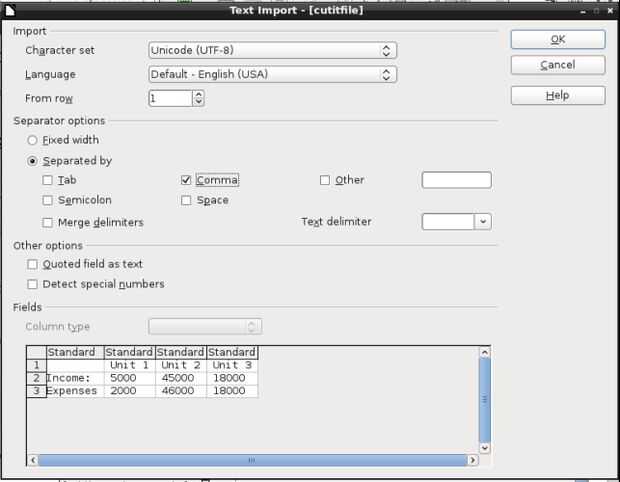Open the Column type dropdown
This screenshot has height=482, width=620.
point(205,327)
